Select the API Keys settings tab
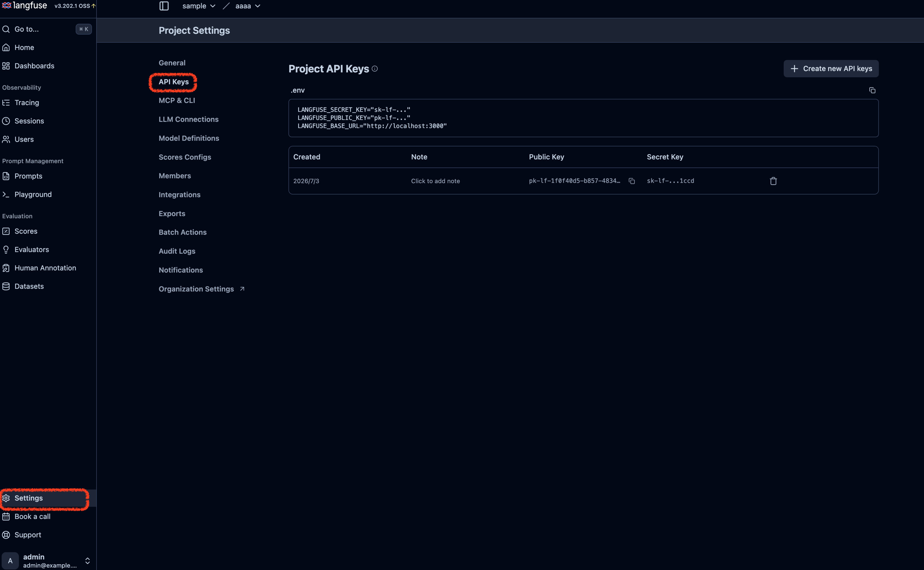924x570 pixels. 174,82
